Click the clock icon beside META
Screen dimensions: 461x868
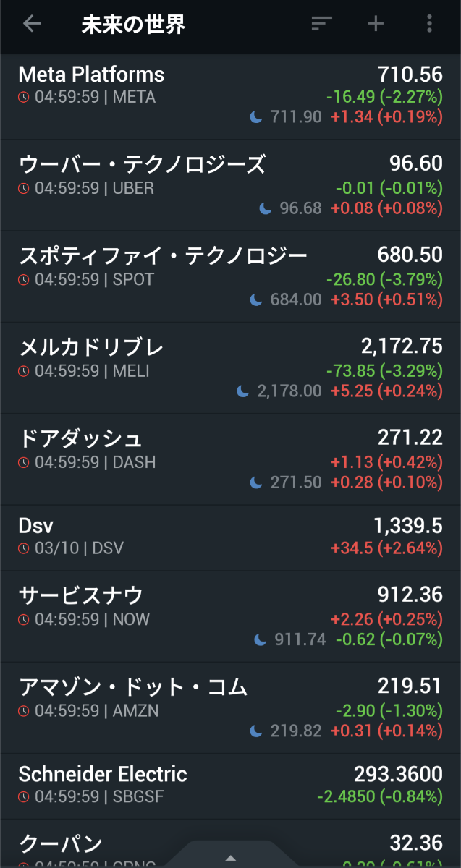(24, 97)
